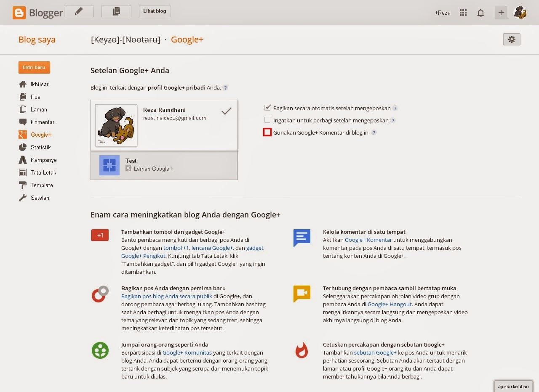
Task: Open the notifications bell icon
Action: [x=480, y=13]
